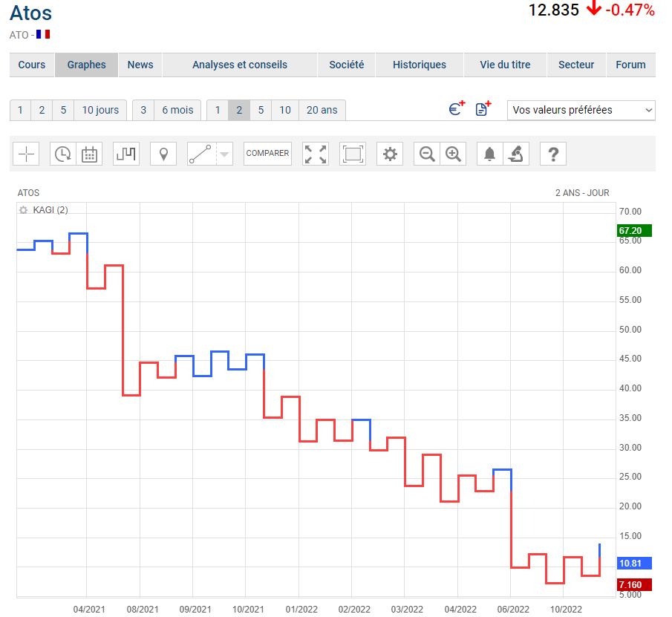Change chart type with the step-line icon
The height and width of the screenshot is (617, 672).
[x=126, y=154]
